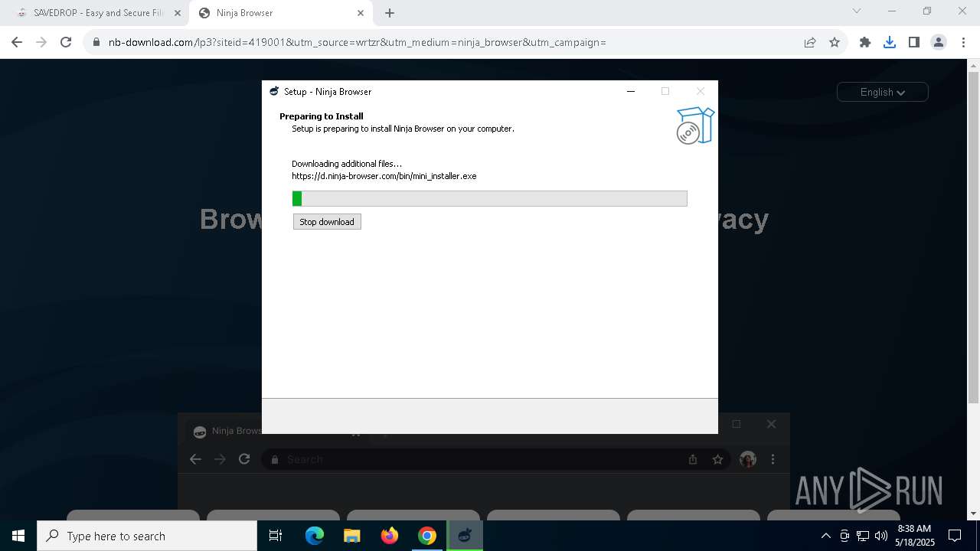This screenshot has width=980, height=551.
Task: Click the setup download progress bar
Action: coord(490,199)
